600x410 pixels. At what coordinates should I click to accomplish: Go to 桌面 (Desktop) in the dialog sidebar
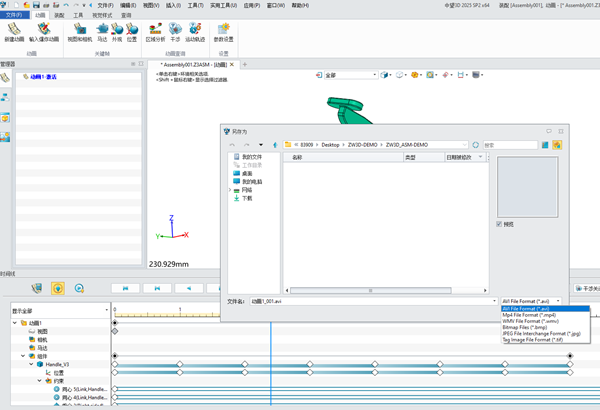[247, 173]
